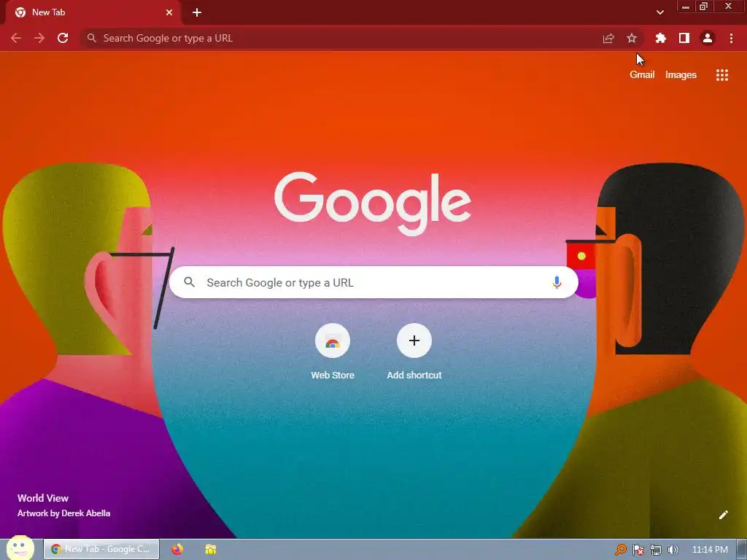Minimize the Chrome window
Viewport: 747px width, 560px height.
click(x=686, y=6)
